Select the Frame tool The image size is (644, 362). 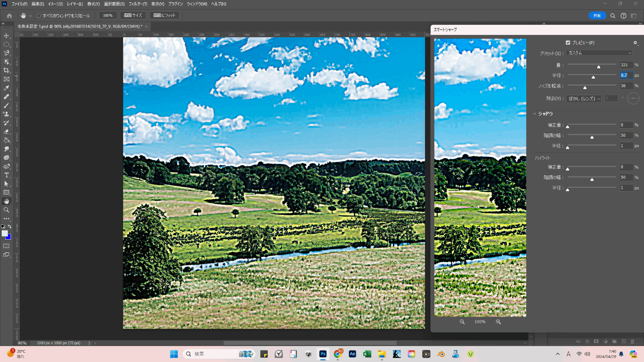[x=6, y=79]
